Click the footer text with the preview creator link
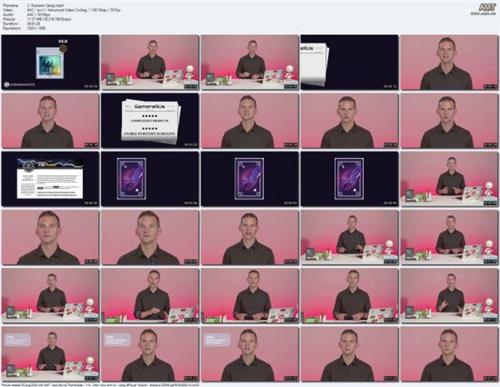 coord(100,385)
